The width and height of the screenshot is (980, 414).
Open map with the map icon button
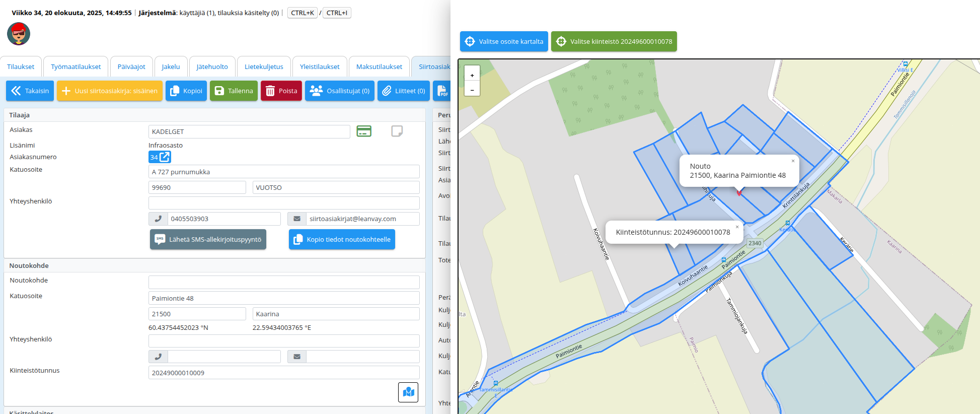408,392
